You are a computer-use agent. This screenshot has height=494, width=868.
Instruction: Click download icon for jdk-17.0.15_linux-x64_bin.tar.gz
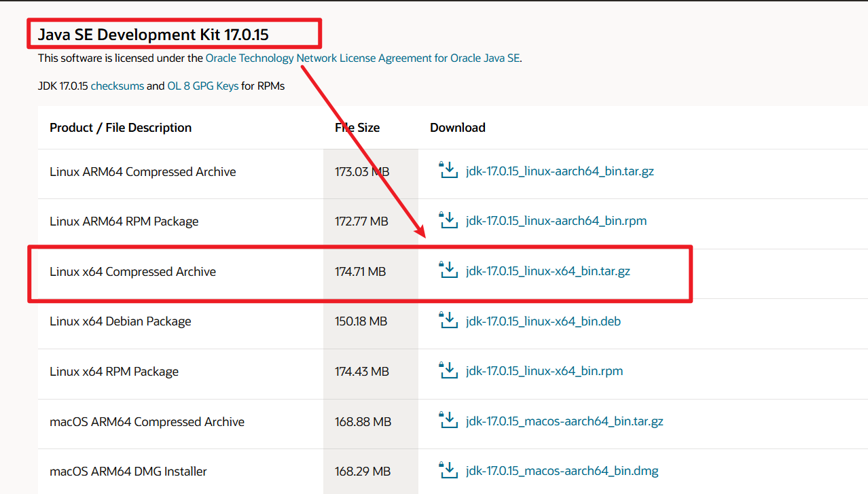point(448,270)
